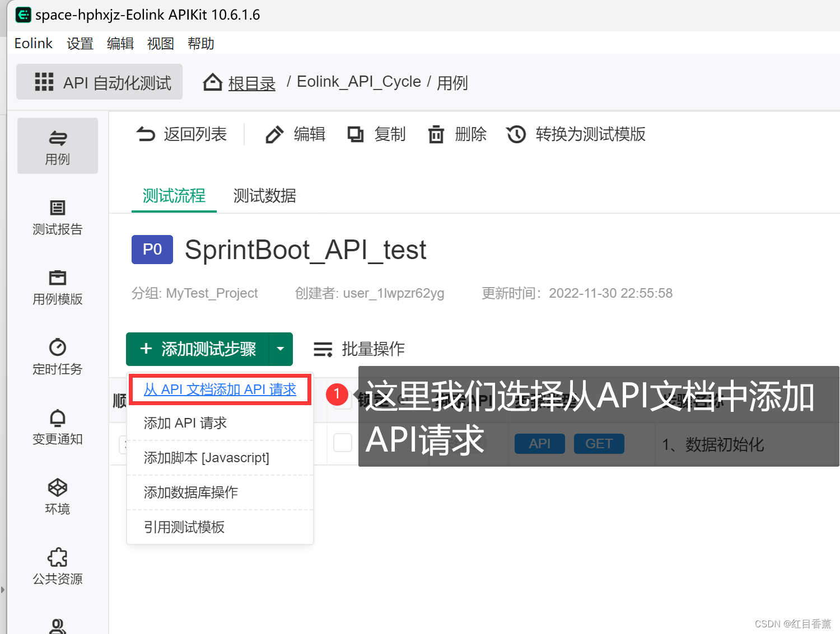
Task: Click the Eolink app logo icon
Action: pos(23,15)
